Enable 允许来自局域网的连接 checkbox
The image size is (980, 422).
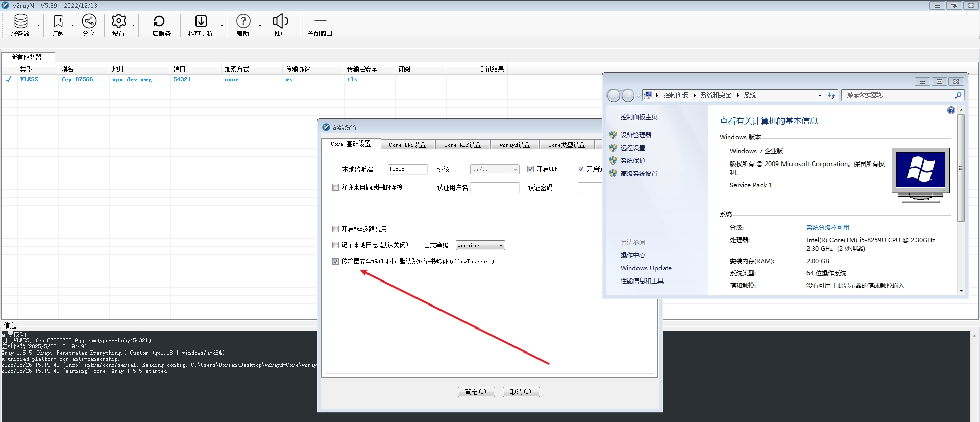point(335,187)
